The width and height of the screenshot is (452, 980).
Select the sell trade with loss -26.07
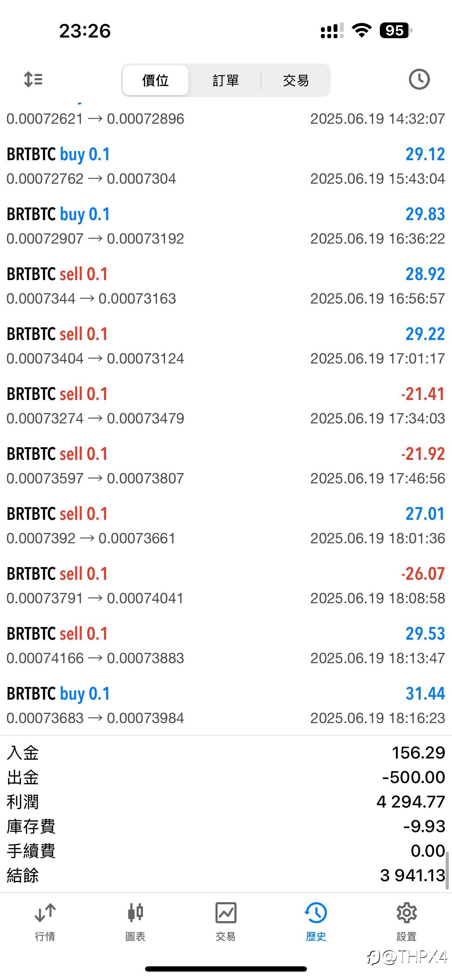pos(226,585)
